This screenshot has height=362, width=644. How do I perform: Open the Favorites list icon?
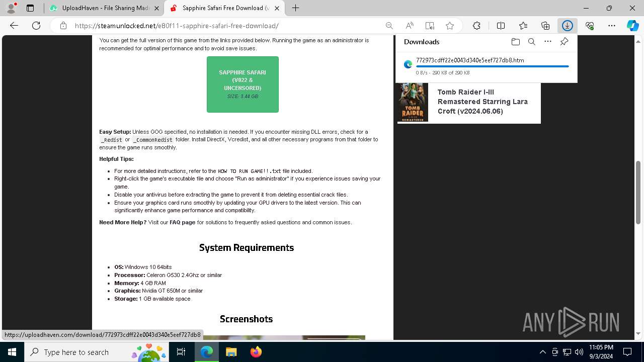click(x=523, y=26)
